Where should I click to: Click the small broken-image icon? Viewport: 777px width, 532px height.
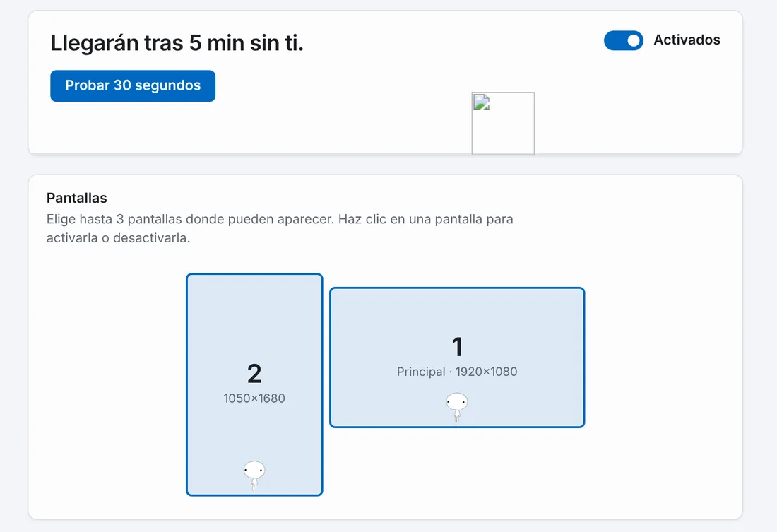pos(481,102)
